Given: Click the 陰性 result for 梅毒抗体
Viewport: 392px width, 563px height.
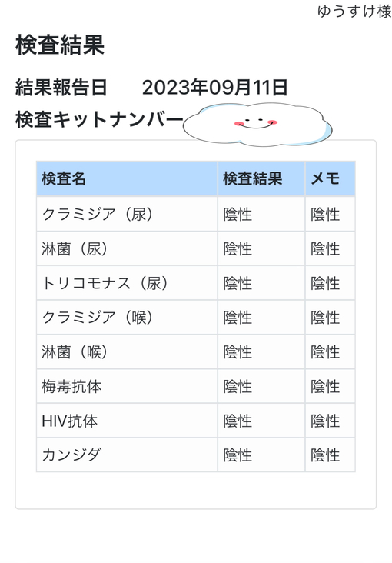Looking at the screenshot, I should [238, 386].
